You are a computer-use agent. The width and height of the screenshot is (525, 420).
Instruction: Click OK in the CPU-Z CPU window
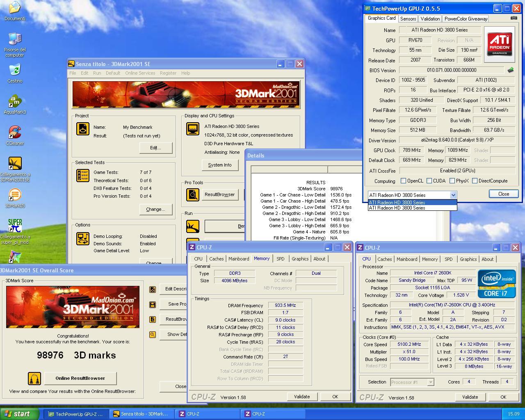(x=503, y=397)
